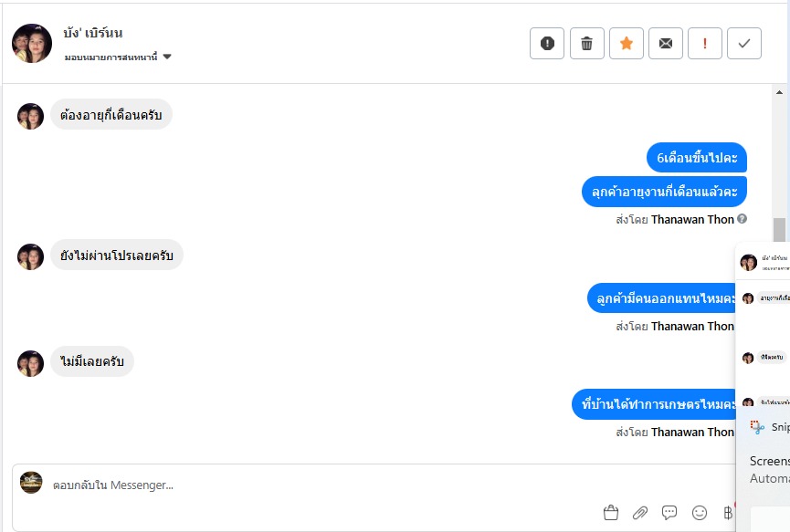The image size is (790, 532).
Task: Click the chat scrollbar up arrow
Action: click(779, 92)
